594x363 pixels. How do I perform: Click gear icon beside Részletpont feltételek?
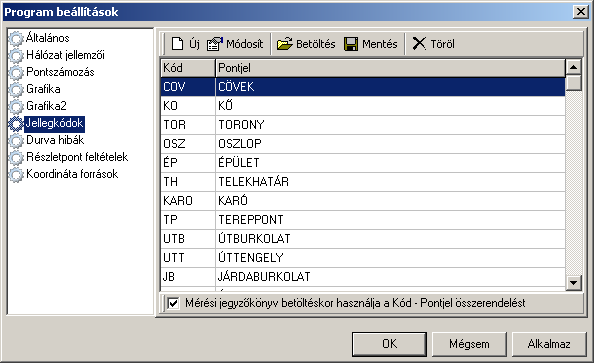(16, 158)
